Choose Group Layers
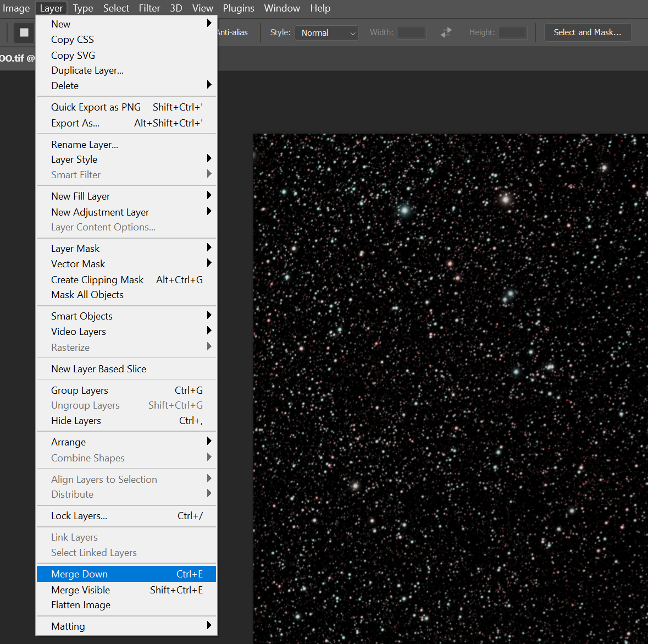 click(126, 390)
